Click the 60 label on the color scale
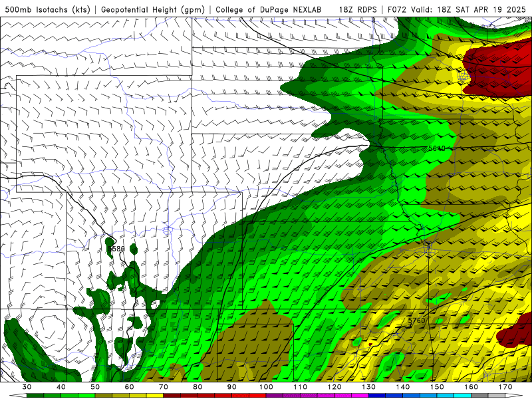Image resolution: width=532 pixels, height=399 pixels. pyautogui.click(x=129, y=387)
